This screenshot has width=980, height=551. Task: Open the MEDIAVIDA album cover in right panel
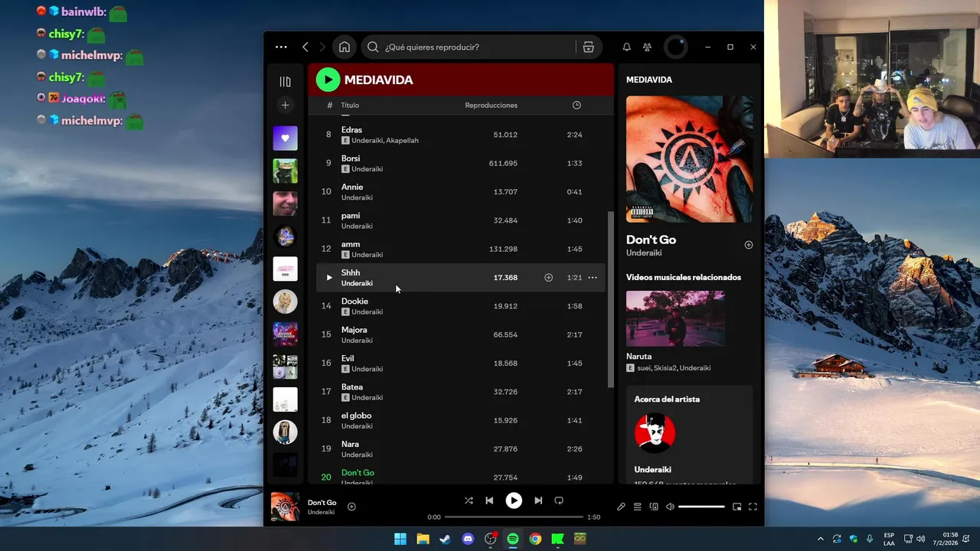tap(689, 159)
